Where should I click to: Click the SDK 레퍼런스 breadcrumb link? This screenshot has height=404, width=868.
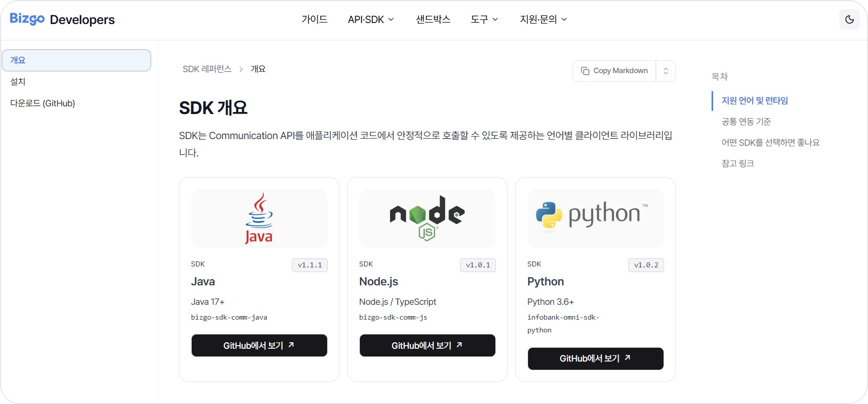click(207, 69)
